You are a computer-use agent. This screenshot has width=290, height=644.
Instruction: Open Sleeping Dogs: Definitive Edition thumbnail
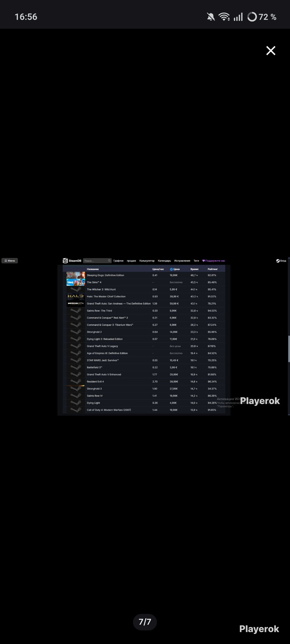point(76,275)
